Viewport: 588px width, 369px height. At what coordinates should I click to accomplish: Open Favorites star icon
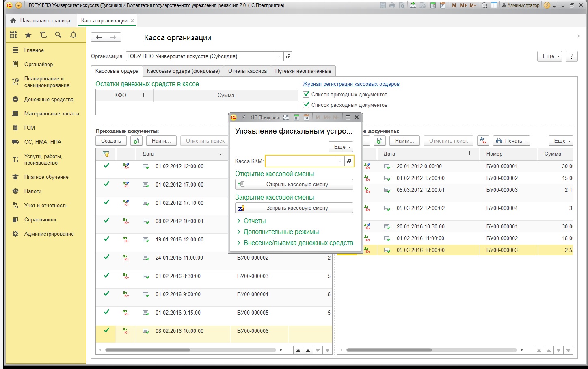pos(28,35)
